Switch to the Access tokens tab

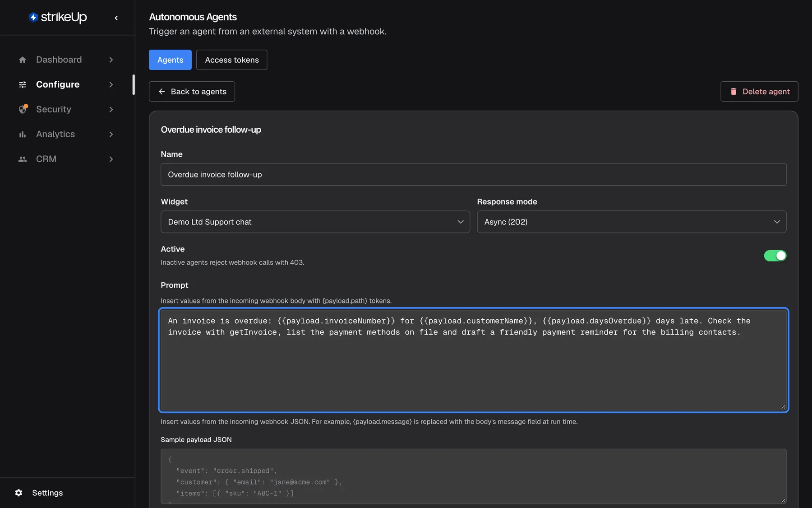(x=232, y=60)
